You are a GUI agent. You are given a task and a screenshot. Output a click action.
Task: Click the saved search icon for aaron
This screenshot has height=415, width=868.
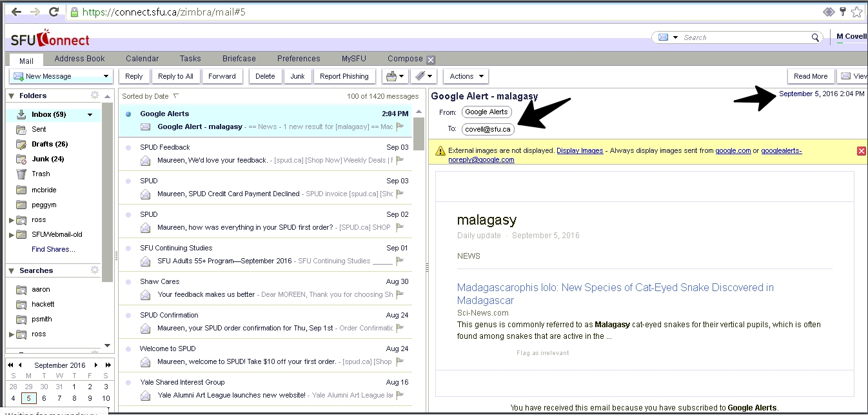21,289
